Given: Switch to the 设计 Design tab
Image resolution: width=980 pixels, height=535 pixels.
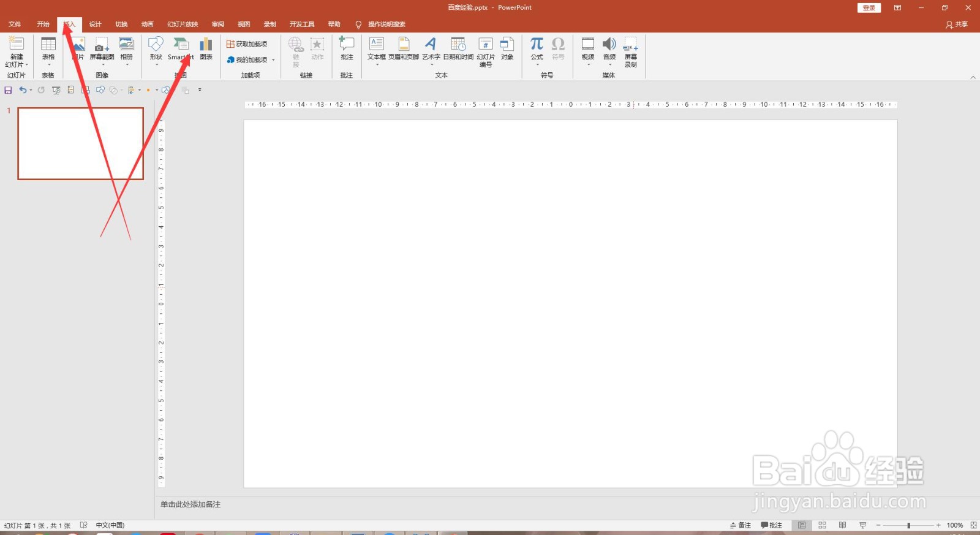Looking at the screenshot, I should coord(95,25).
